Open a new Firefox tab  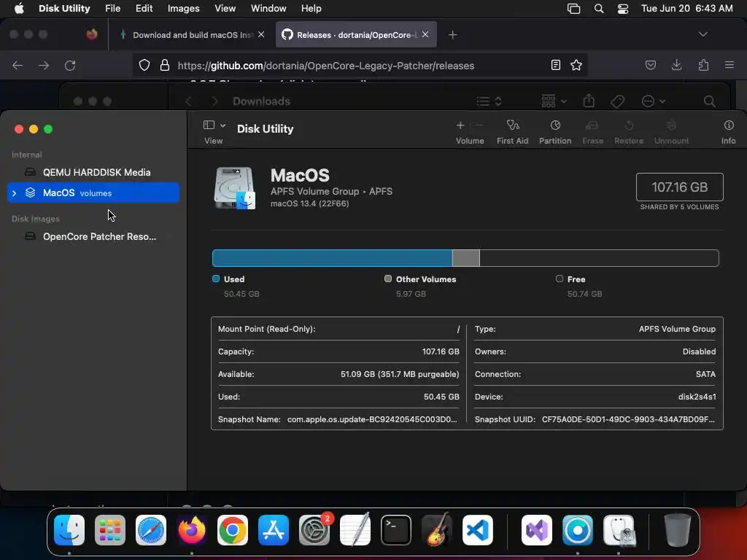tap(452, 35)
